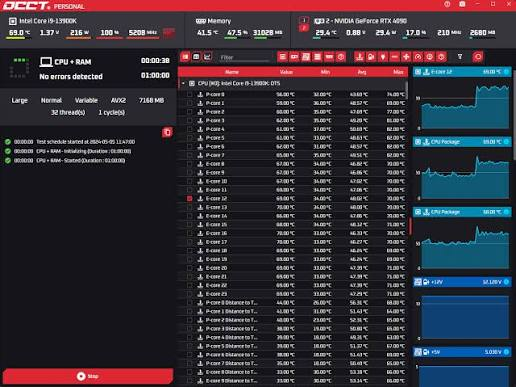Check the P-core 0 Distance to TjMax checkbox
The width and height of the screenshot is (516, 387).
[x=190, y=303]
